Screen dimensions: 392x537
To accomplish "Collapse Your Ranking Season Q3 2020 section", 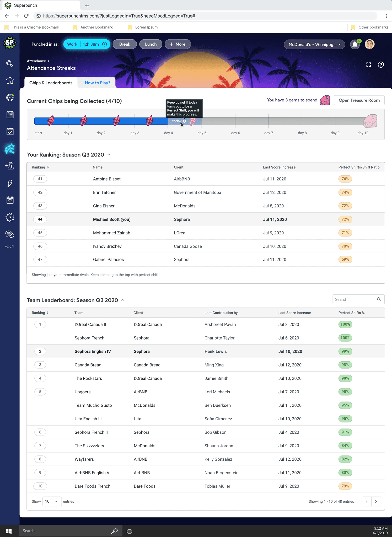I will (109, 155).
